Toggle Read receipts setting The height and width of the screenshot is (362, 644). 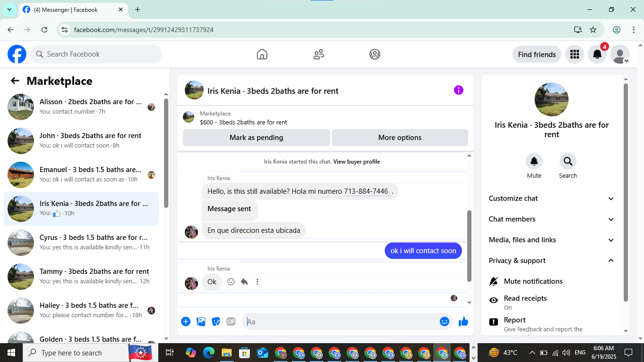(x=553, y=302)
